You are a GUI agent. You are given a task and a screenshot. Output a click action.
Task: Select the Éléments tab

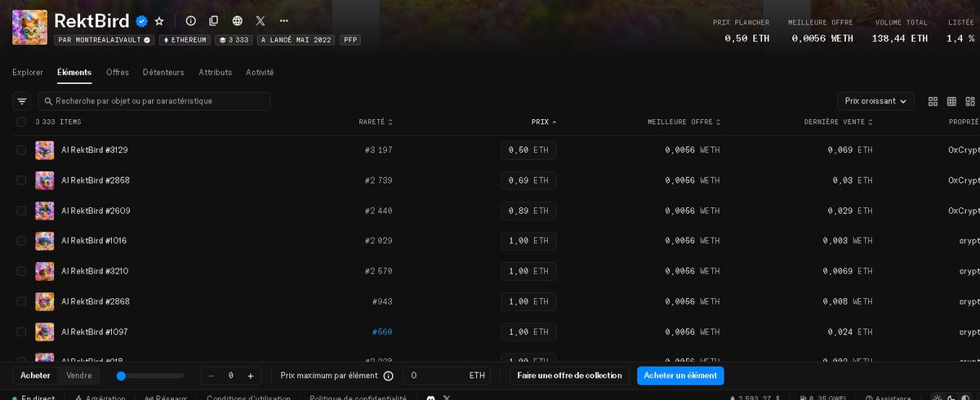[74, 73]
